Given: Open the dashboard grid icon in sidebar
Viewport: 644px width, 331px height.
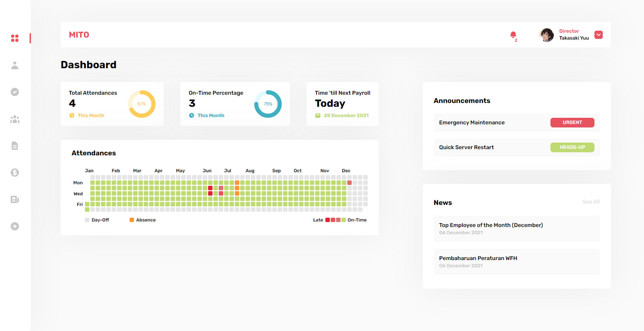Looking at the screenshot, I should [15, 38].
